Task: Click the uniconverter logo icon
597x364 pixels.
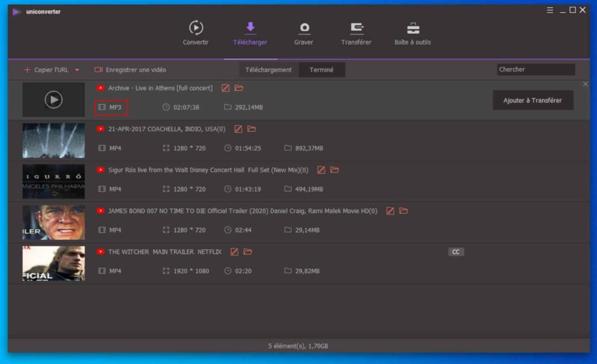Action: click(x=16, y=12)
